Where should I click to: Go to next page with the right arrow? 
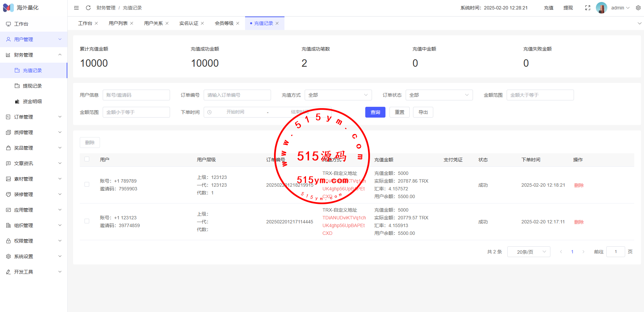[583, 252]
